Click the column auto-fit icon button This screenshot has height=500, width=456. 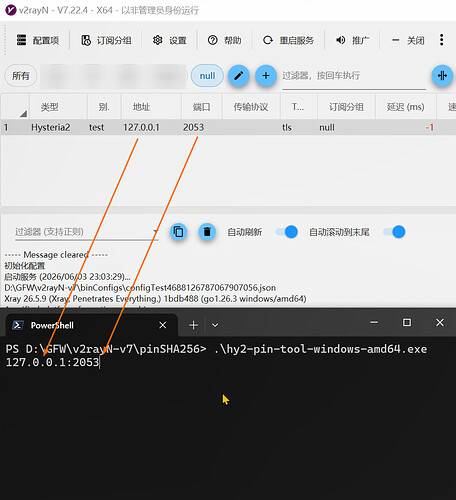tap(442, 76)
